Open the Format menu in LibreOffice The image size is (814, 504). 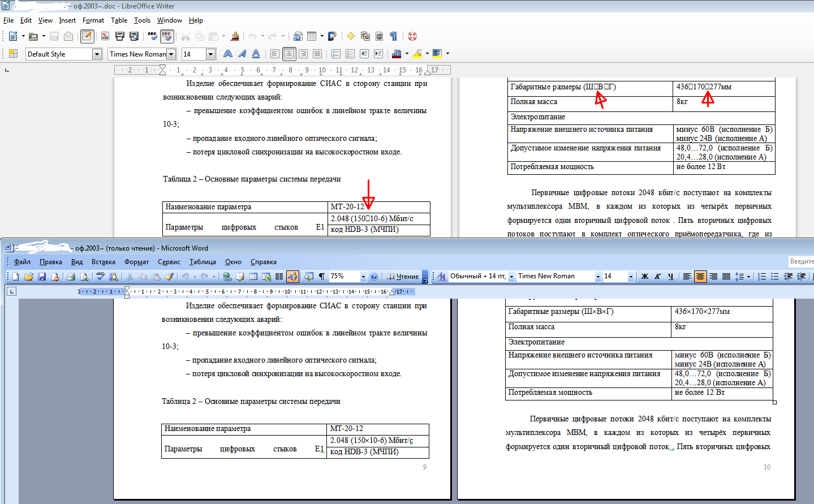[x=93, y=20]
